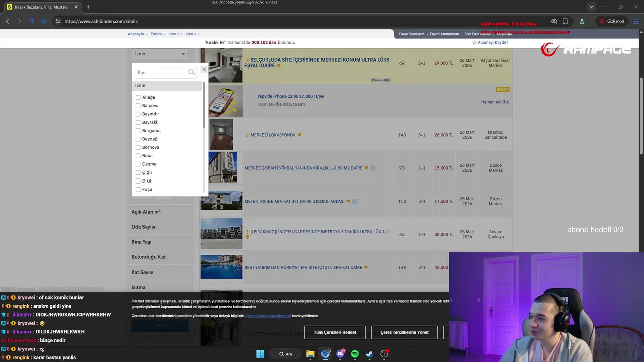
Task: Check the Çeşme district checkbox
Action: [138, 164]
